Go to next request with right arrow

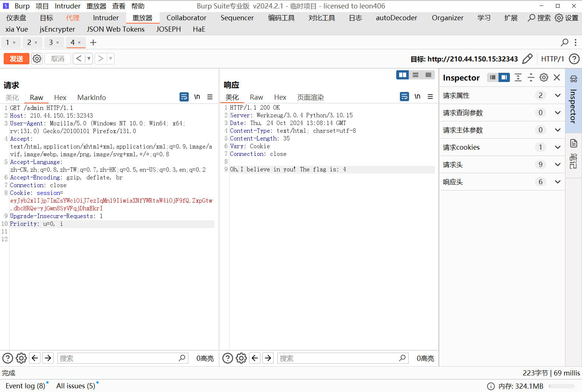tap(100, 59)
